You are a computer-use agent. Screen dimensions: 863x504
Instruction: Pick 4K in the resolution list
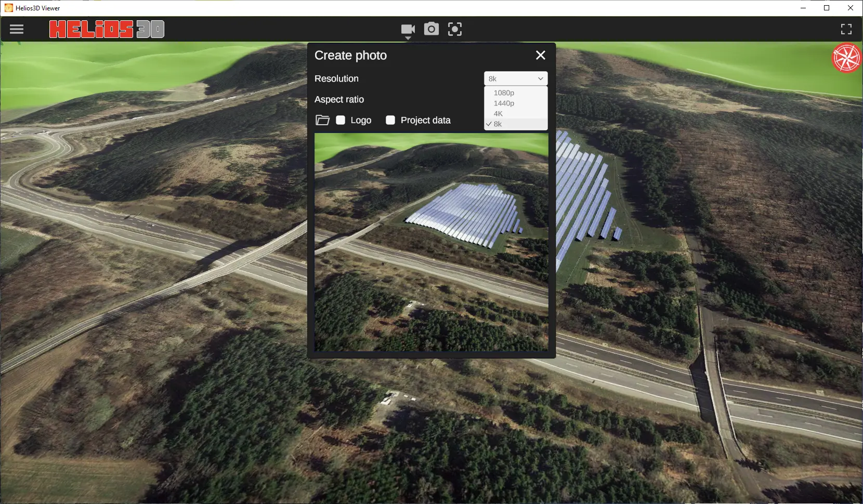pyautogui.click(x=498, y=113)
